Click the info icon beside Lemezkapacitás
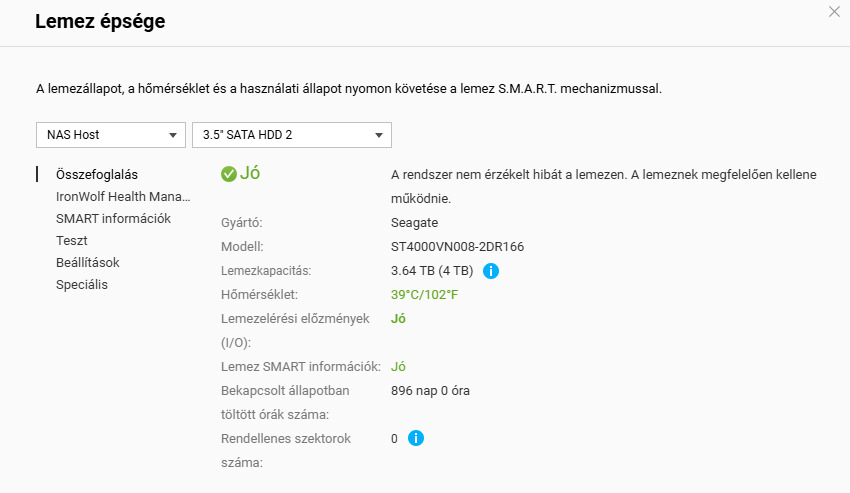Viewport: 850px width, 493px height. (x=491, y=270)
